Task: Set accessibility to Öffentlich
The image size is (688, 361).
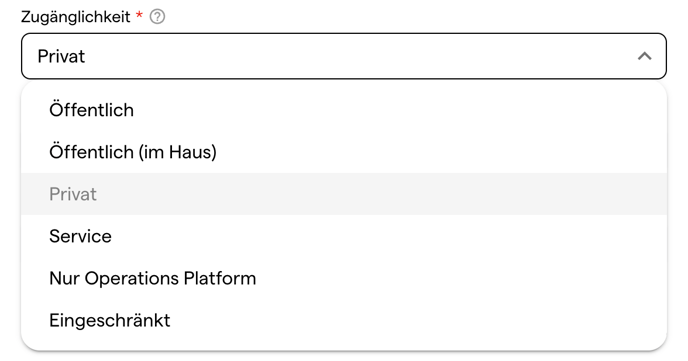Action: click(344, 110)
